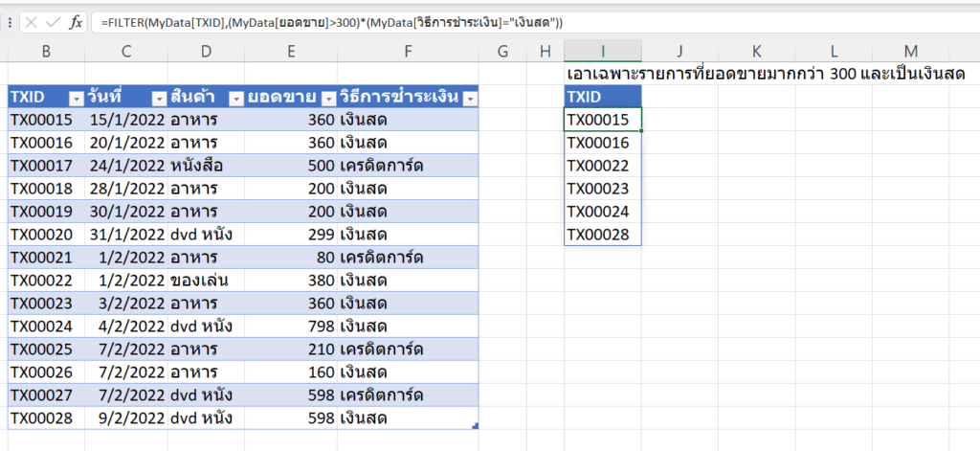Click the Enter checkmark icon in formula bar
980x451 pixels.
(53, 21)
